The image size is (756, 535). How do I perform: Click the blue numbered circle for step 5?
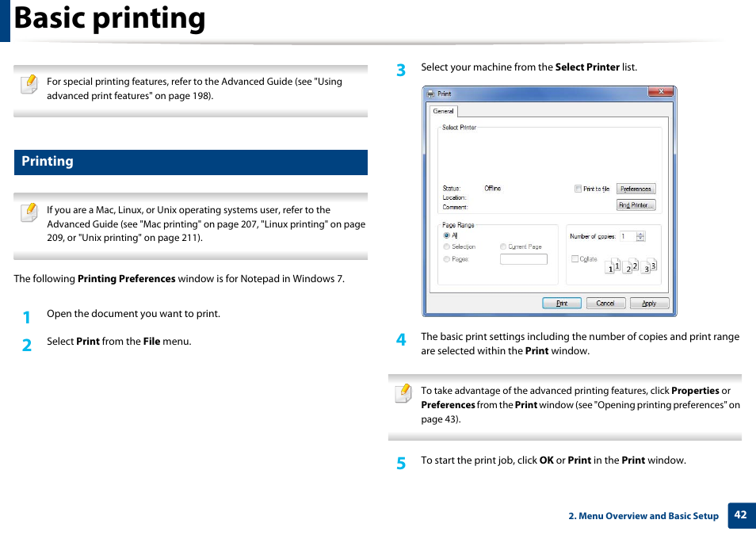coord(401,462)
